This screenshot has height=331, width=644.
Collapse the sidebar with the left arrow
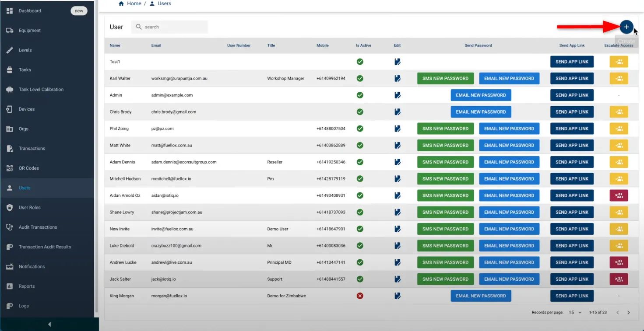49,324
